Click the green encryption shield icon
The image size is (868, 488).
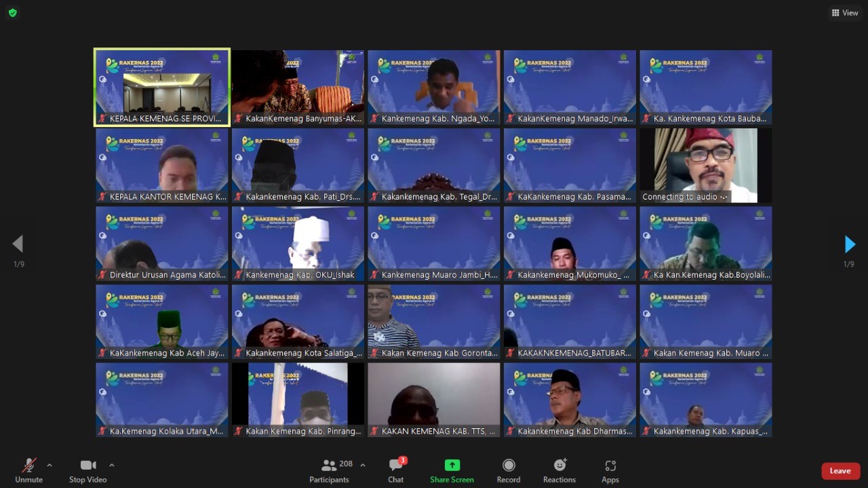[x=12, y=13]
